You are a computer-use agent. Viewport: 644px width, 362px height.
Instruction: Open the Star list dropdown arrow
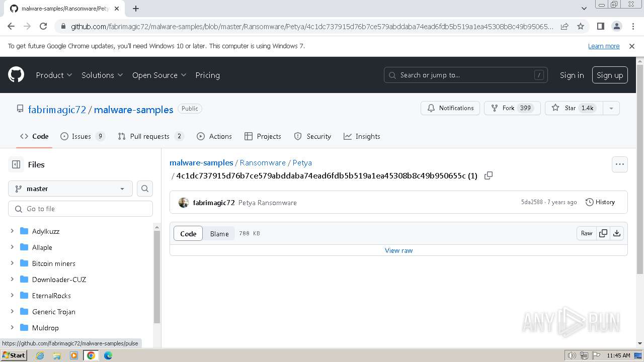click(x=611, y=108)
